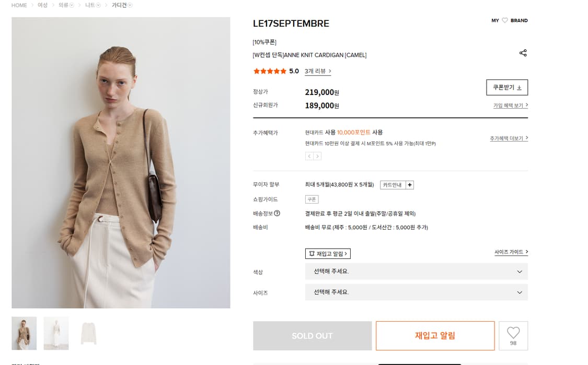Click the left arrow under 추가혜택가
The height and width of the screenshot is (365, 588).
click(309, 155)
